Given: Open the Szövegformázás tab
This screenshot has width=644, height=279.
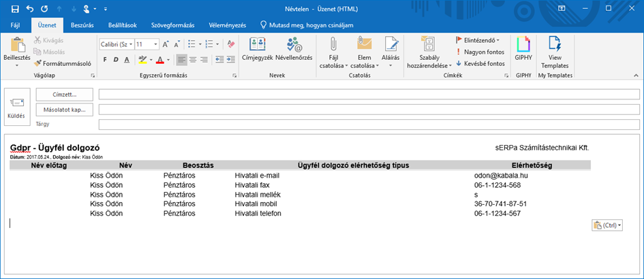Looking at the screenshot, I should [x=173, y=25].
